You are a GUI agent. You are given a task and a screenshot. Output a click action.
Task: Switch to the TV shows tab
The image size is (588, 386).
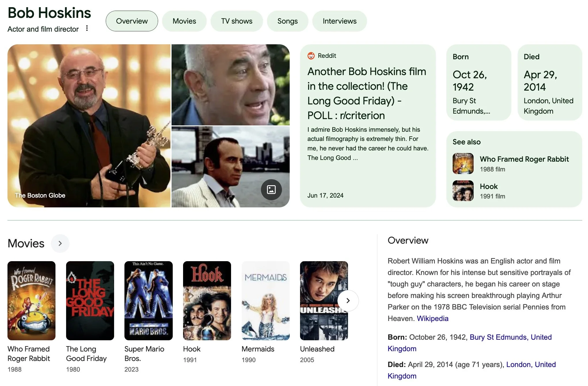tap(237, 21)
